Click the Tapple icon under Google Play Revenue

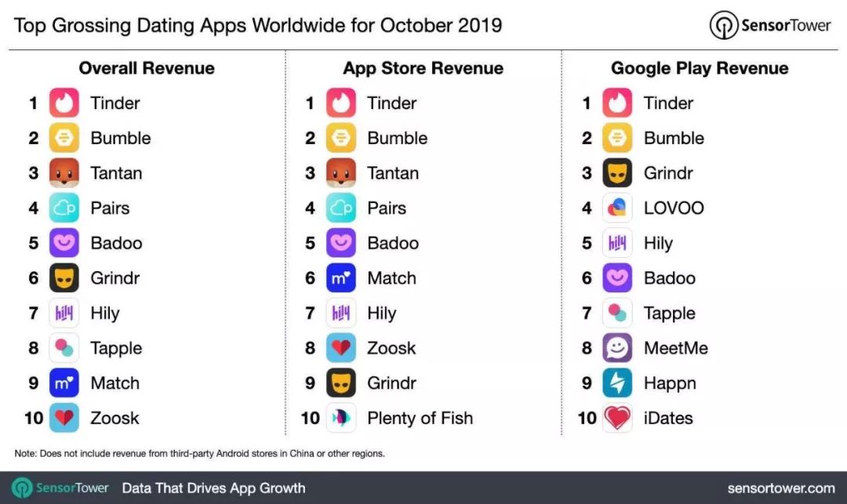(617, 313)
